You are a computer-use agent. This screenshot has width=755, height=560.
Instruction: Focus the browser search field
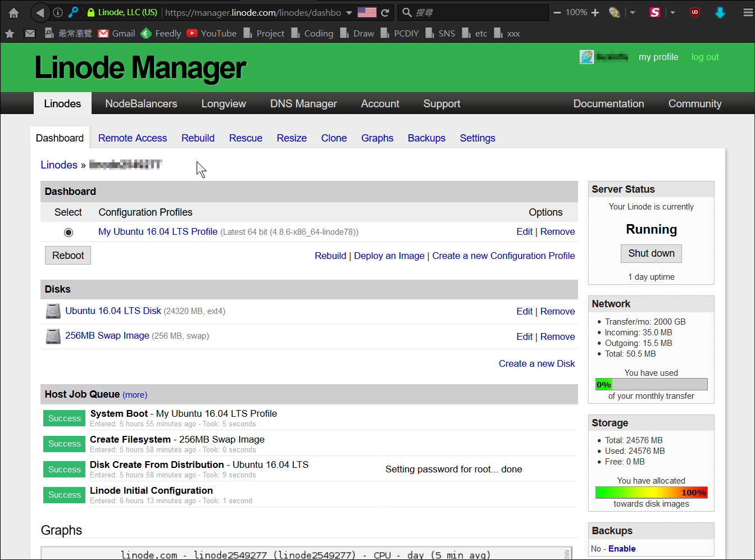[x=473, y=12]
